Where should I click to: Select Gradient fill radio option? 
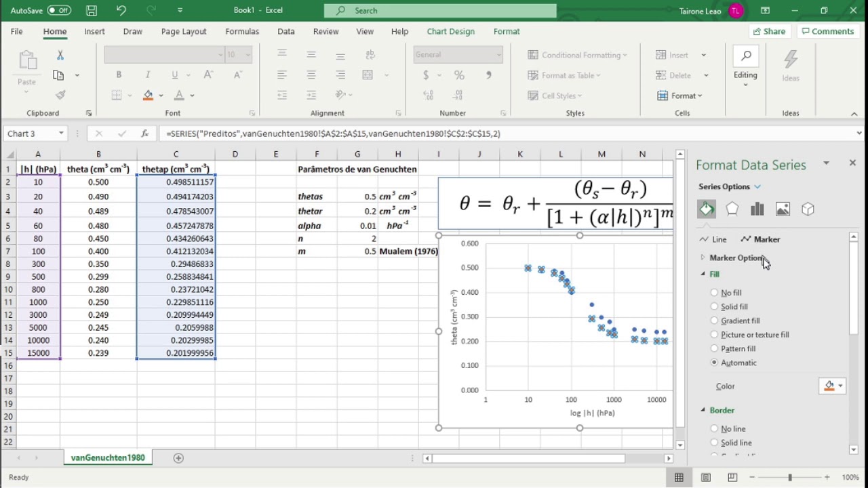click(x=714, y=321)
